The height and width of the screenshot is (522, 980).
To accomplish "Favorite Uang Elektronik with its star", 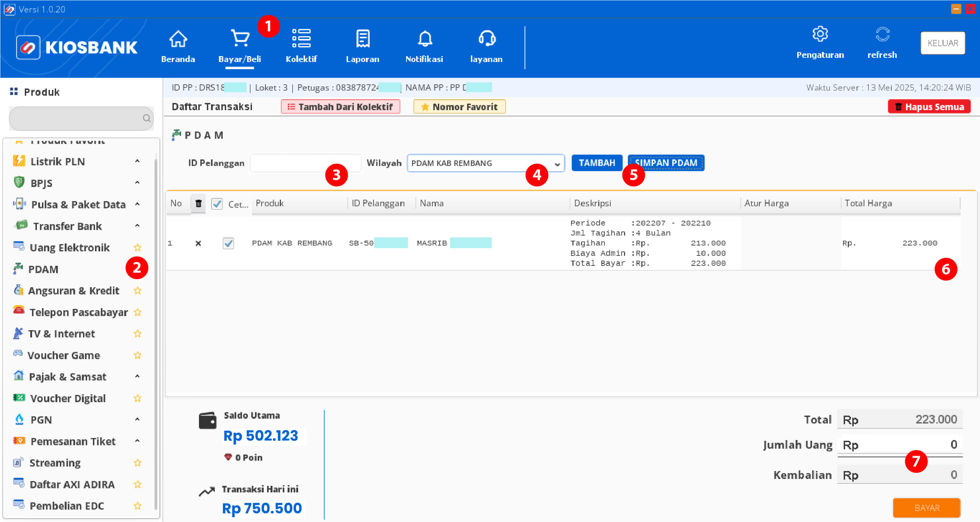I will 137,248.
